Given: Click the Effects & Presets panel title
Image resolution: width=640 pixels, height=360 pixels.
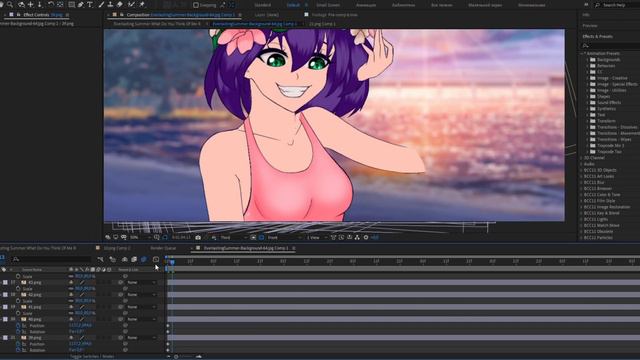Looking at the screenshot, I should pos(598,36).
